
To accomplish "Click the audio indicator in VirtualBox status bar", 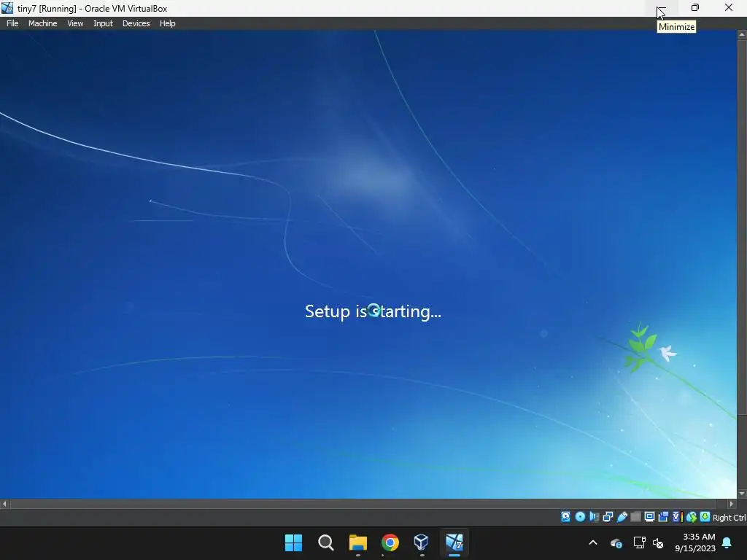I will [x=594, y=517].
